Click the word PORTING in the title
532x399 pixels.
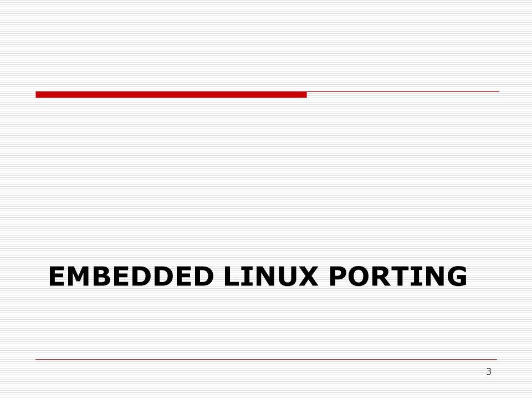point(398,276)
